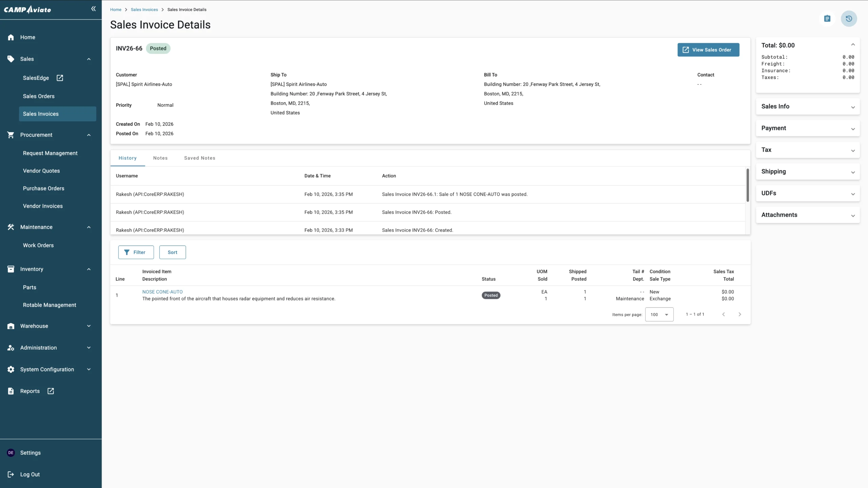This screenshot has width=868, height=488.
Task: Click the Warehouse icon
Action: (x=11, y=326)
